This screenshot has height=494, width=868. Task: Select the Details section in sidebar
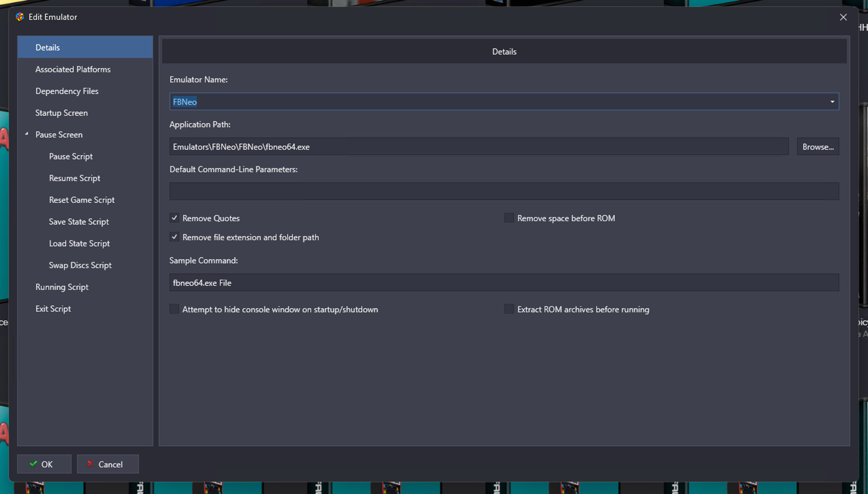point(85,47)
